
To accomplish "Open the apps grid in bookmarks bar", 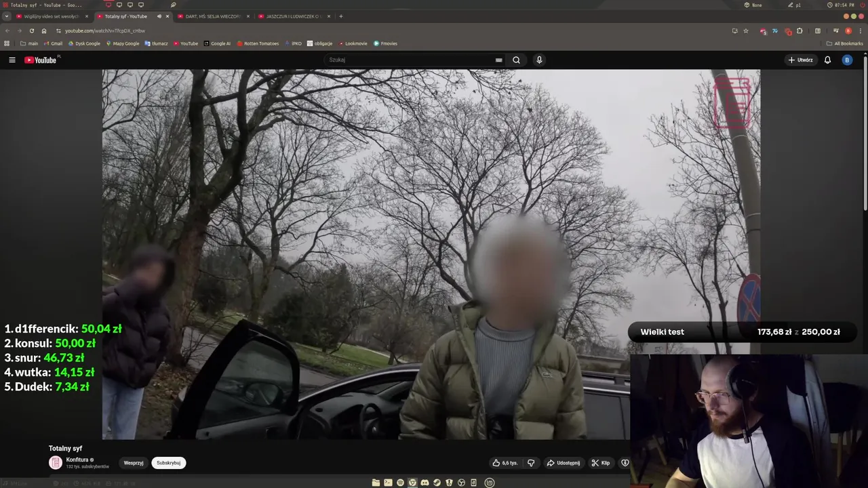I will [7, 43].
